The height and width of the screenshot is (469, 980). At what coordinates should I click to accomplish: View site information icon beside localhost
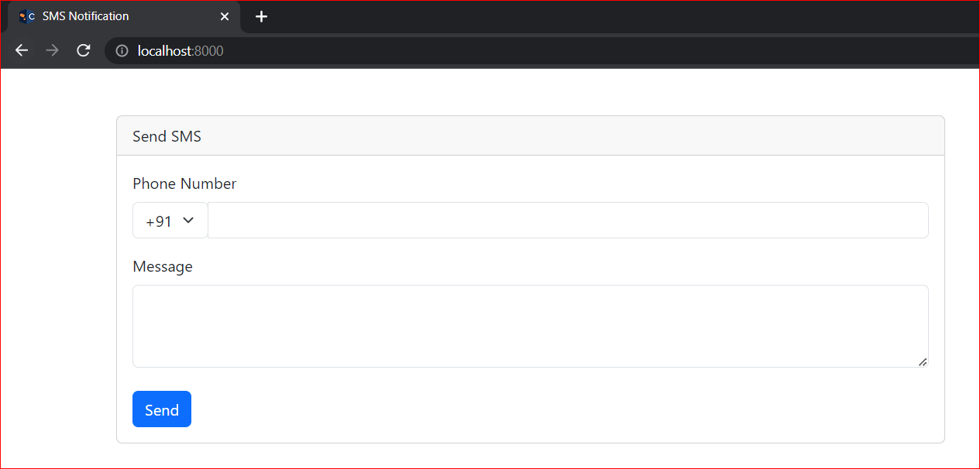pos(122,51)
